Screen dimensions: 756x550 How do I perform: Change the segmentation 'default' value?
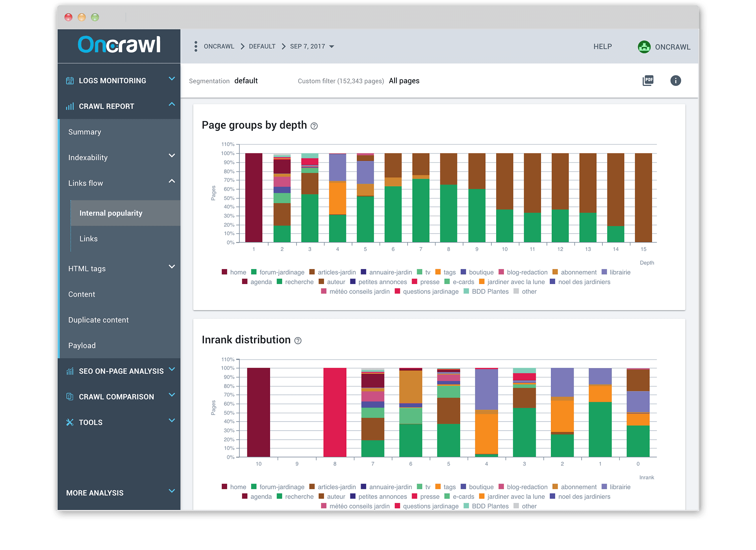[x=246, y=81]
